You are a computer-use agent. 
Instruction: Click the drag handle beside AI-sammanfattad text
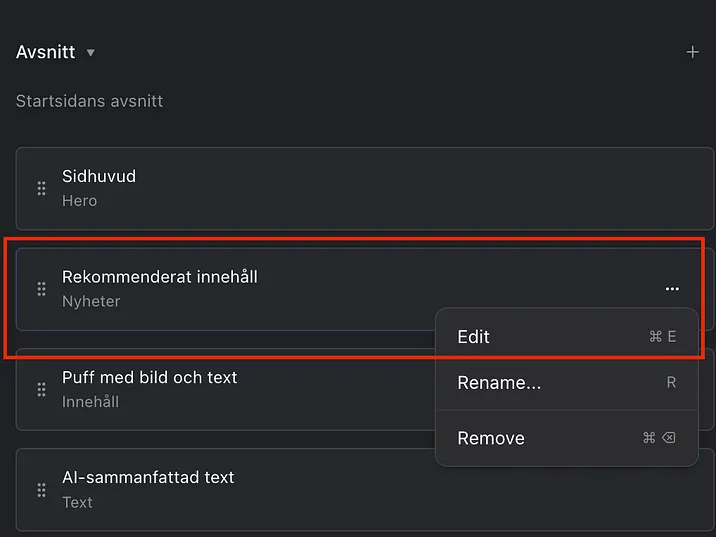[x=42, y=490]
